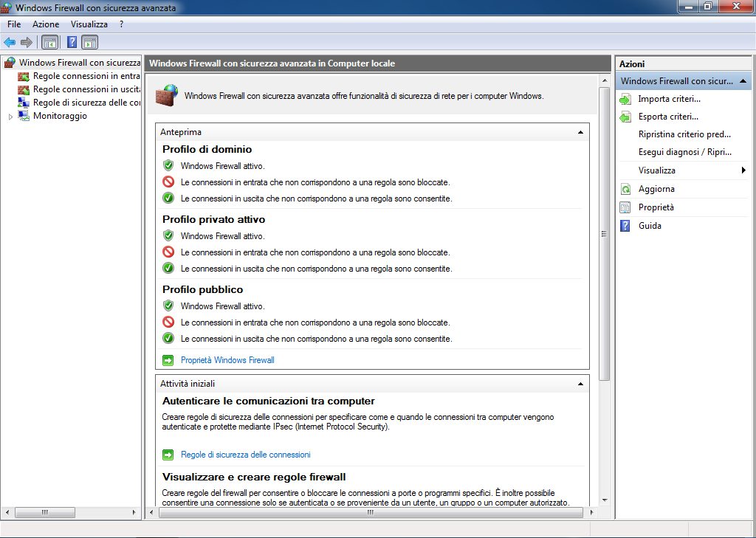Collapse the Attività iniziali section
This screenshot has height=538, width=756.
(580, 384)
